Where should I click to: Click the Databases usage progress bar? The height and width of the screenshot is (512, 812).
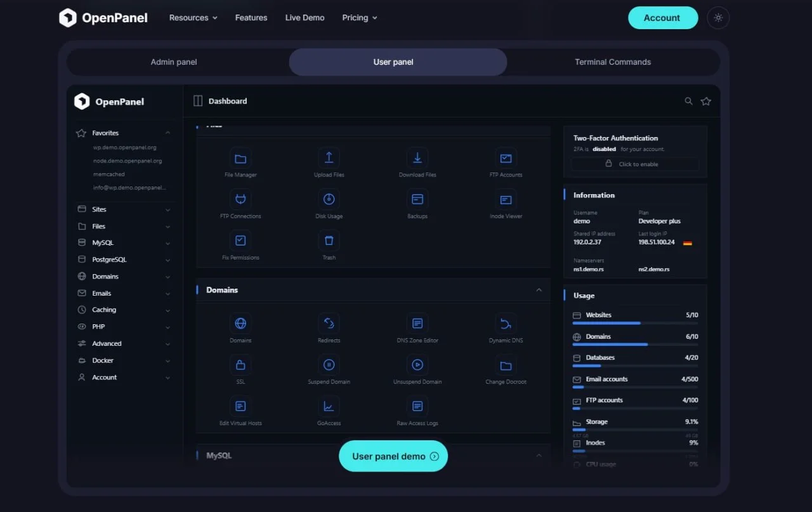coord(635,365)
